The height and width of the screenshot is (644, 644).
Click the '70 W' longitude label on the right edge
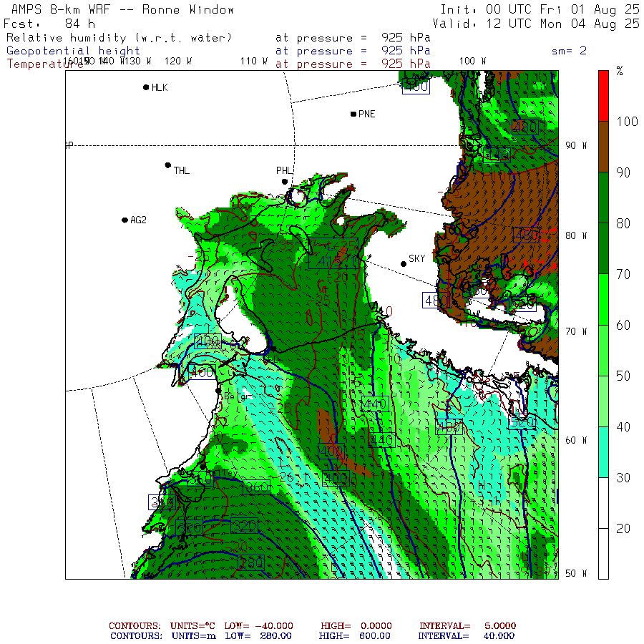point(576,331)
